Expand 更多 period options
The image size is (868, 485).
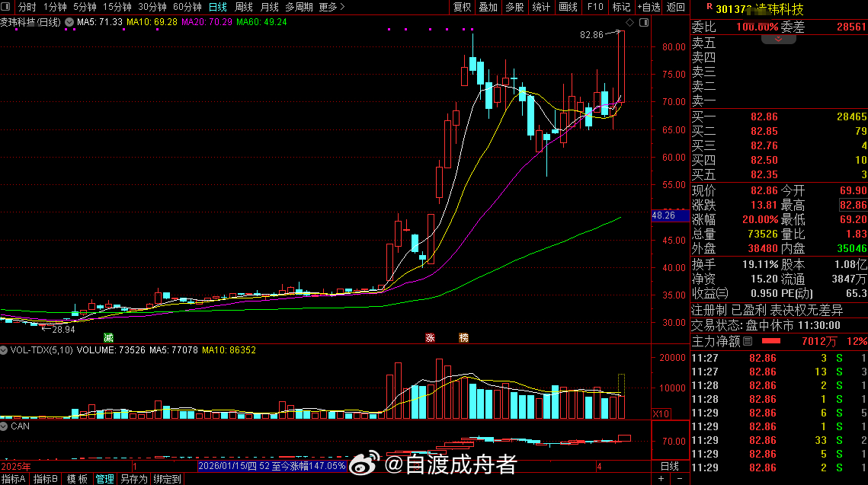pyautogui.click(x=332, y=7)
